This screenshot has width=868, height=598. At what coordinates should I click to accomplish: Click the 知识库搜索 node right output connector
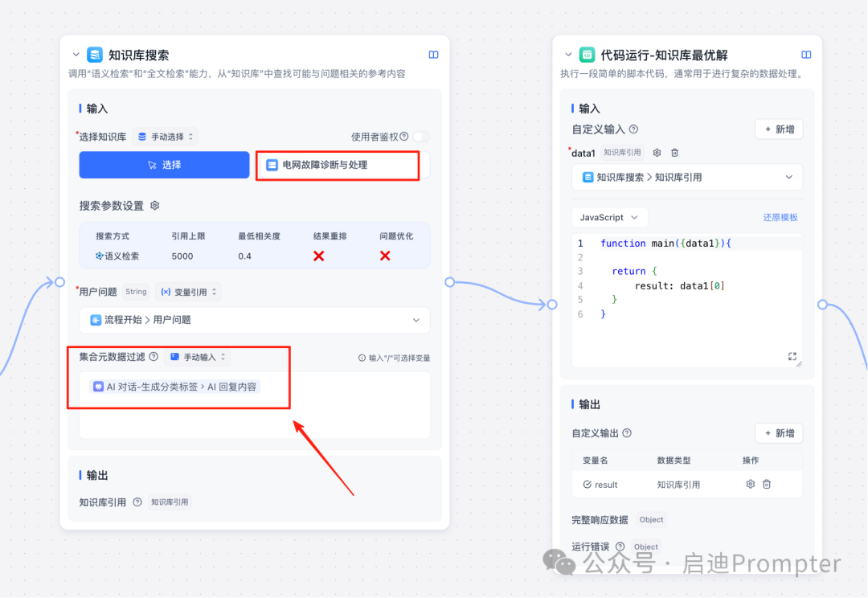(449, 282)
